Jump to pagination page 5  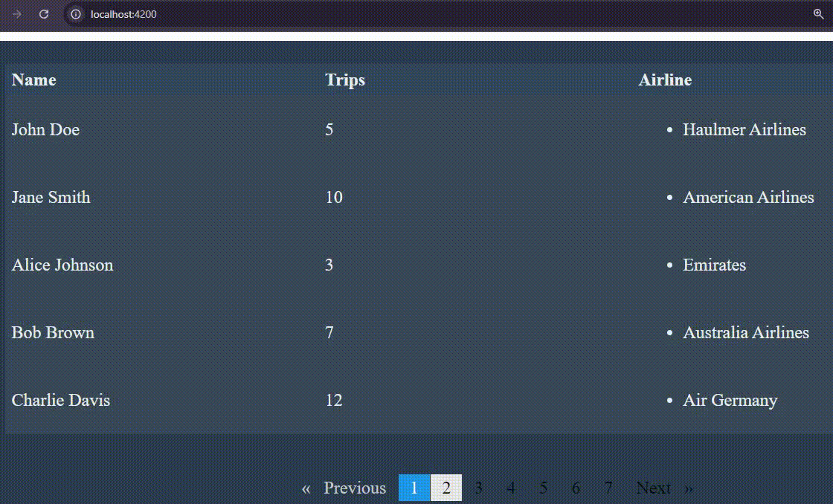click(x=544, y=488)
